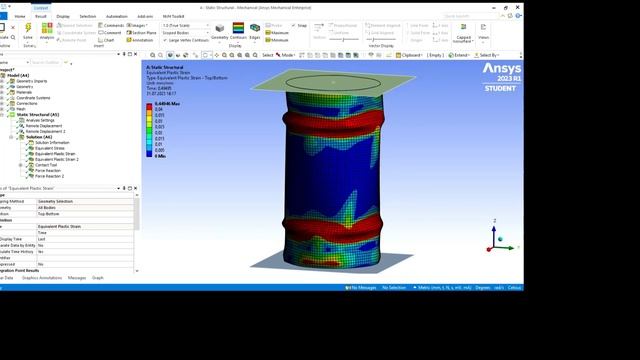Click the red legend color band
This screenshot has width=640, height=360.
(149, 107)
